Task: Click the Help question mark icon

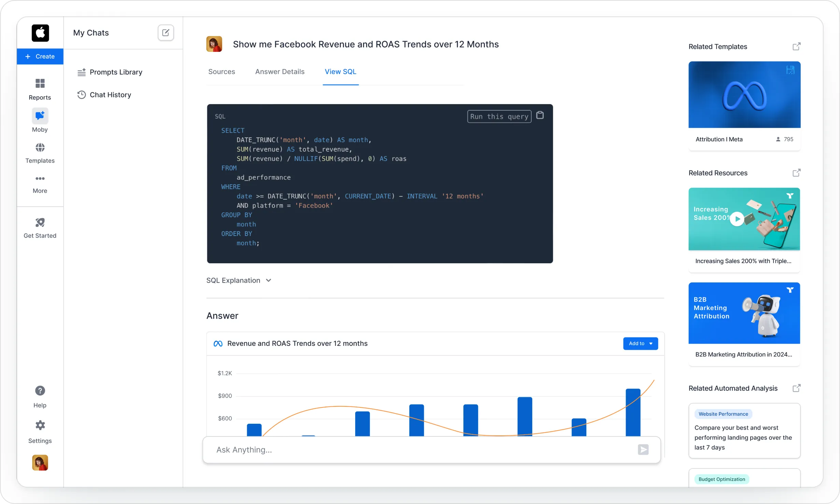Action: (40, 391)
